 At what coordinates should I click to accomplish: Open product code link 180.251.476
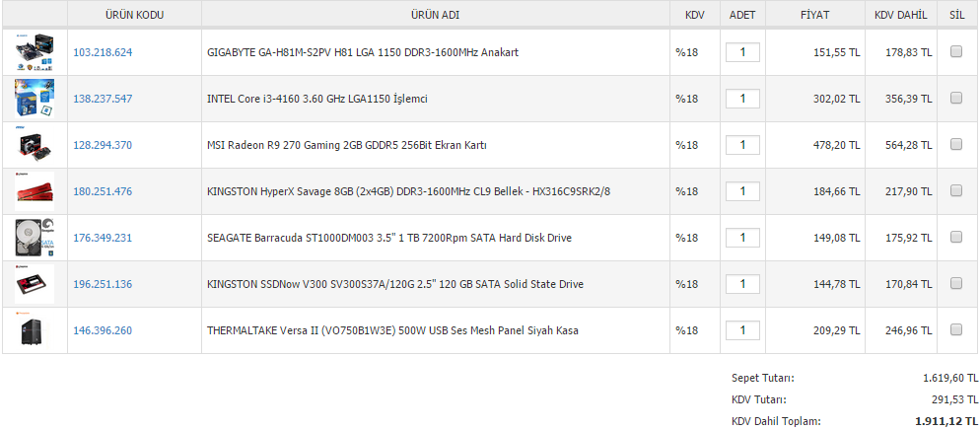coord(103,191)
